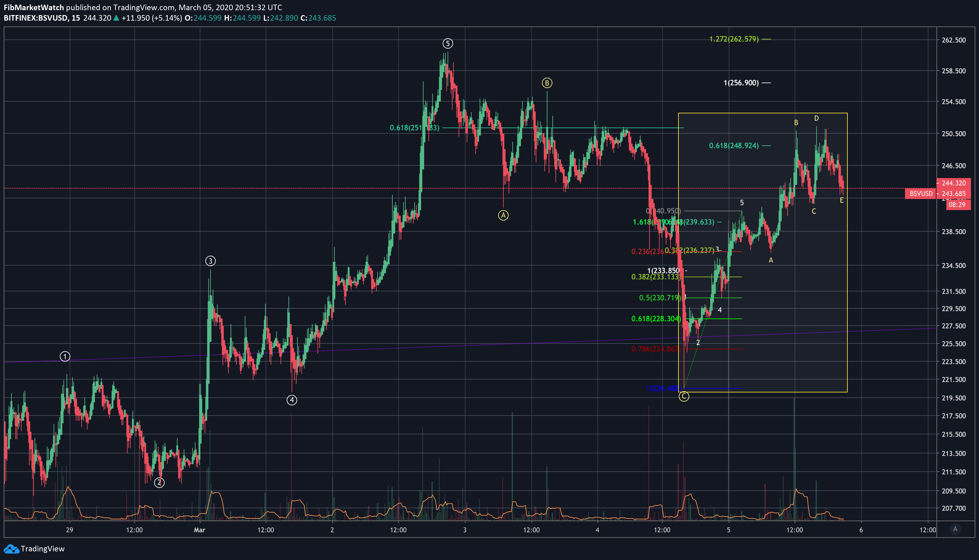Click the 0.786(224.867) Fibonacci level
This screenshot has width=979, height=560.
tap(656, 349)
